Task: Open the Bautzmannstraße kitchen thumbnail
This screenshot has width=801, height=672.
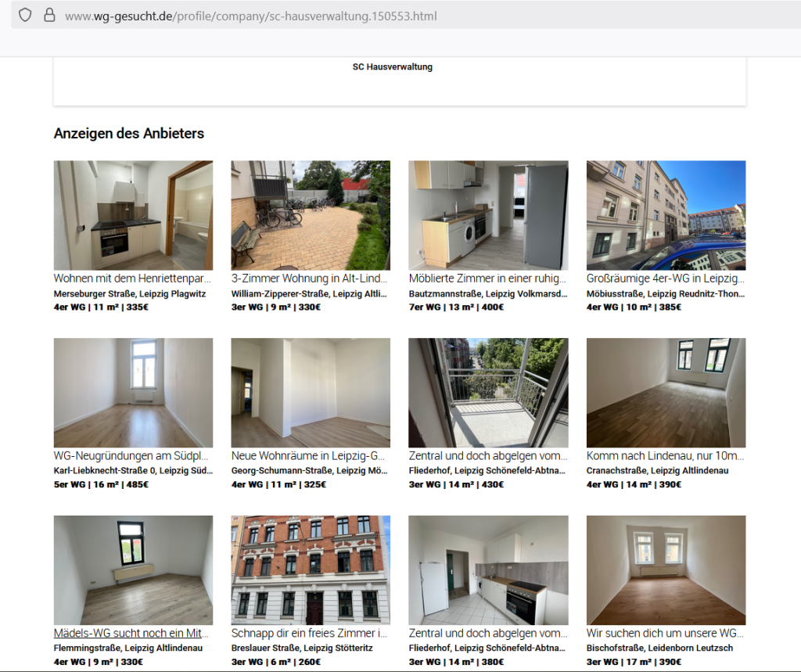Action: click(x=488, y=215)
